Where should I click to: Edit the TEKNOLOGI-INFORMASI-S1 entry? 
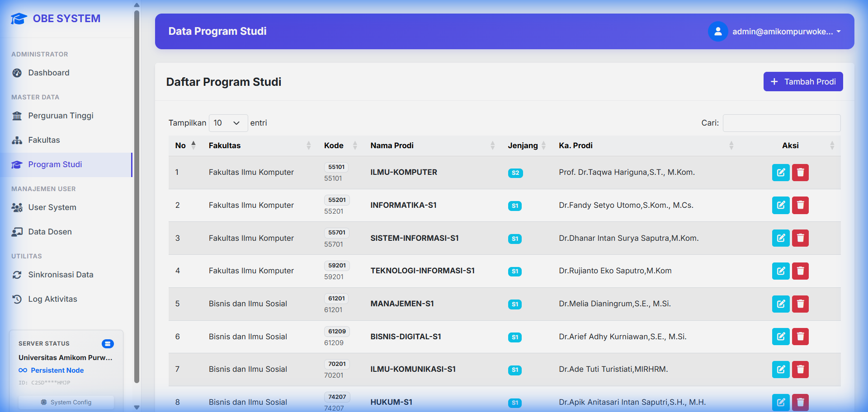pyautogui.click(x=780, y=271)
